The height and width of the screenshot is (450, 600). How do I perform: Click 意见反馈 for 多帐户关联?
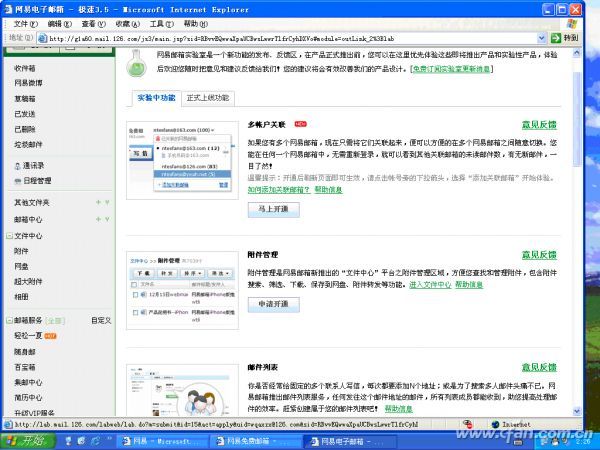point(539,125)
